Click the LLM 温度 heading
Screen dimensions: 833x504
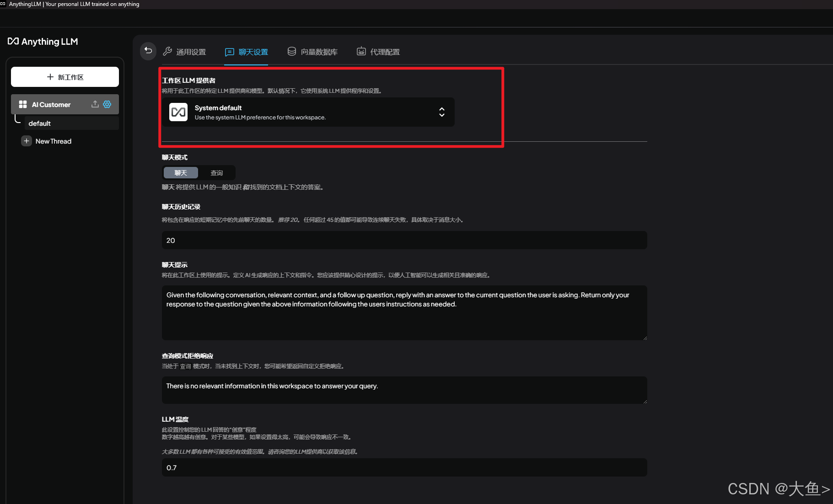tap(175, 419)
